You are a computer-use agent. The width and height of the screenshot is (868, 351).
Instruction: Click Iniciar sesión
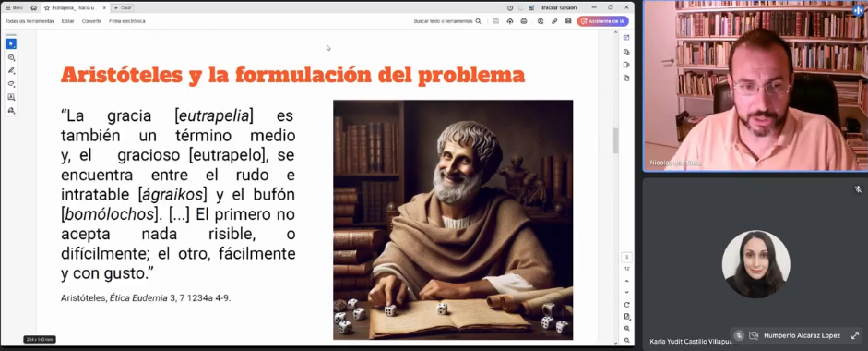[x=559, y=7]
